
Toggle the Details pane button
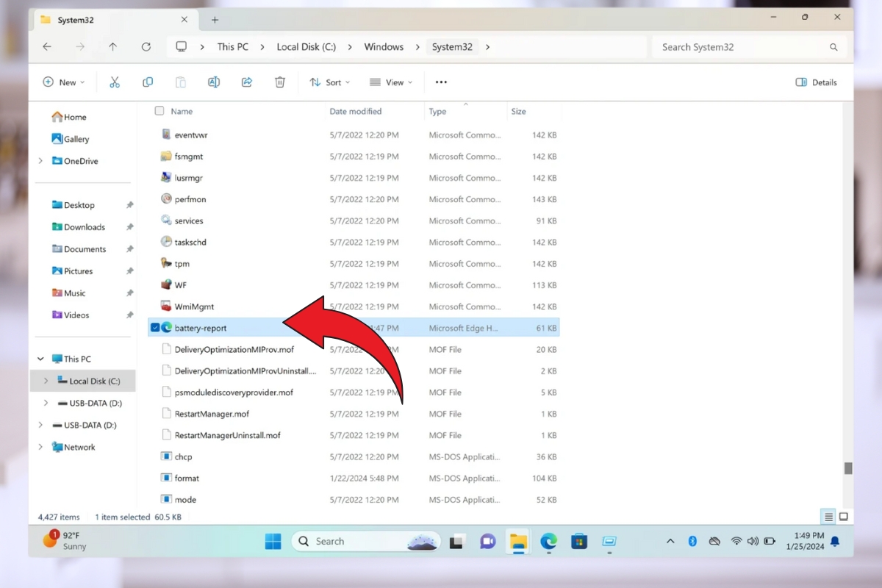coord(817,82)
